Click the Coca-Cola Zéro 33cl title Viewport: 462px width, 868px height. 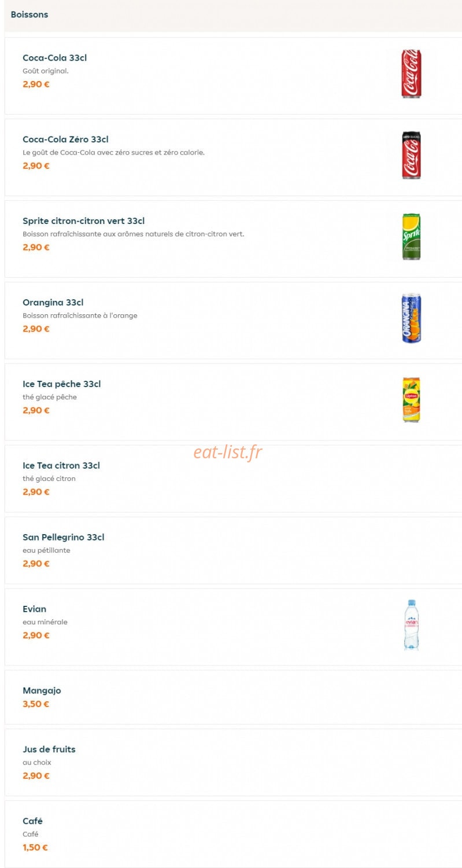(65, 139)
